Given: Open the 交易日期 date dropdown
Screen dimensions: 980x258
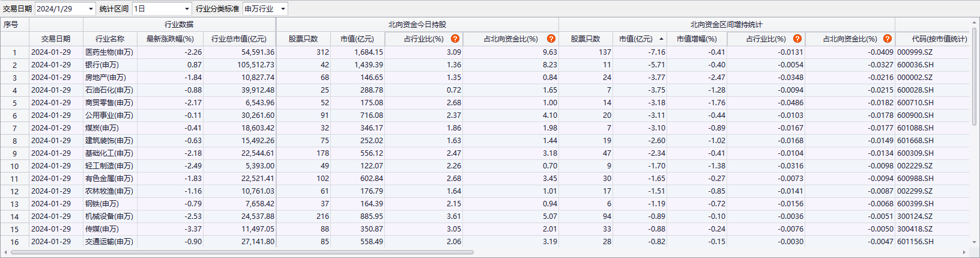Looking at the screenshot, I should point(91,9).
